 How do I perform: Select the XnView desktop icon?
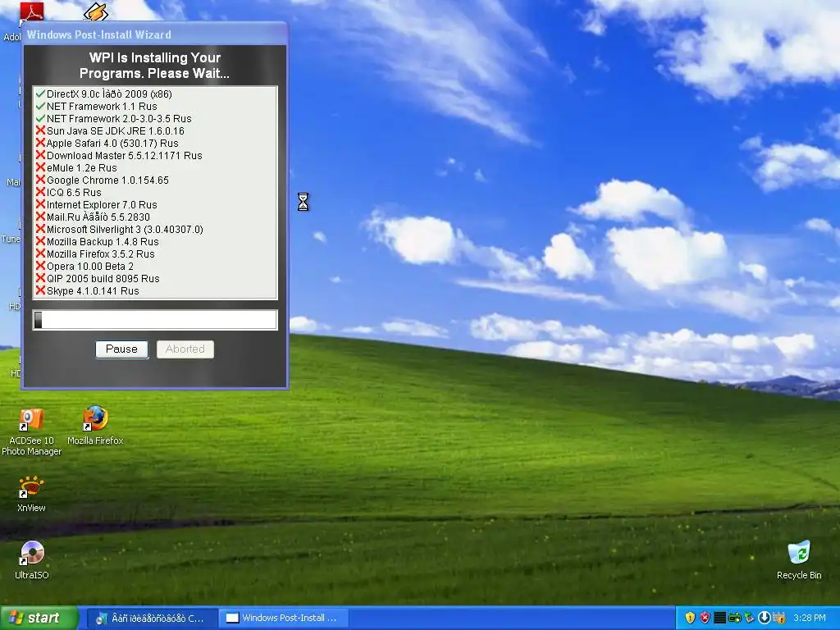point(31,493)
